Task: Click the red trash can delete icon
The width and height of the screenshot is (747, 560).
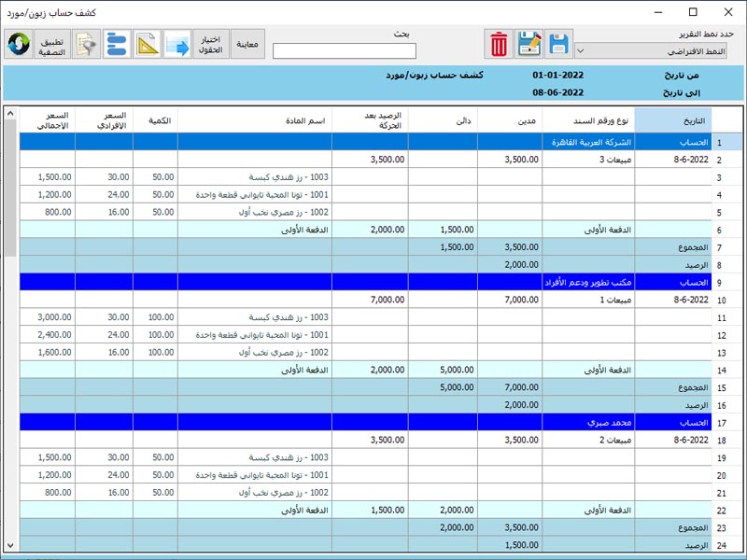Action: pyautogui.click(x=500, y=44)
